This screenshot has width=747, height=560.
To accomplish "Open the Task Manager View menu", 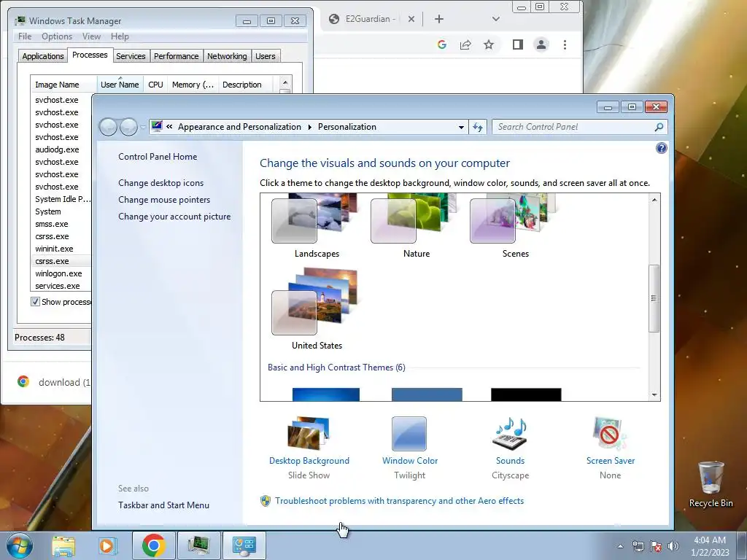I will pos(91,36).
